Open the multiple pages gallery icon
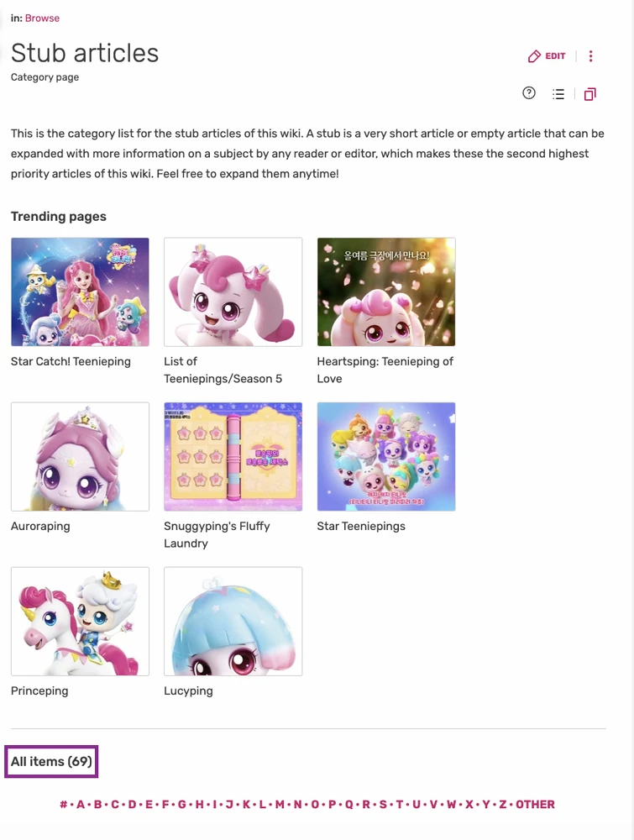The width and height of the screenshot is (634, 840). (x=590, y=94)
